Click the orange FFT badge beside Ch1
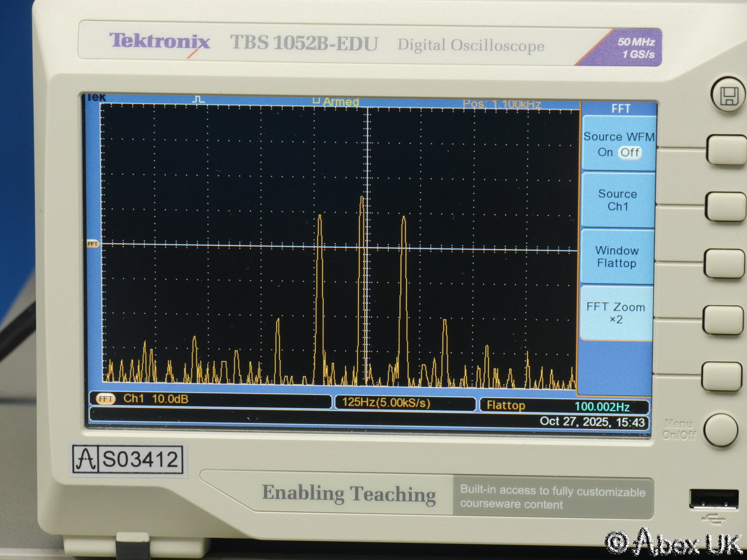 coord(106,399)
